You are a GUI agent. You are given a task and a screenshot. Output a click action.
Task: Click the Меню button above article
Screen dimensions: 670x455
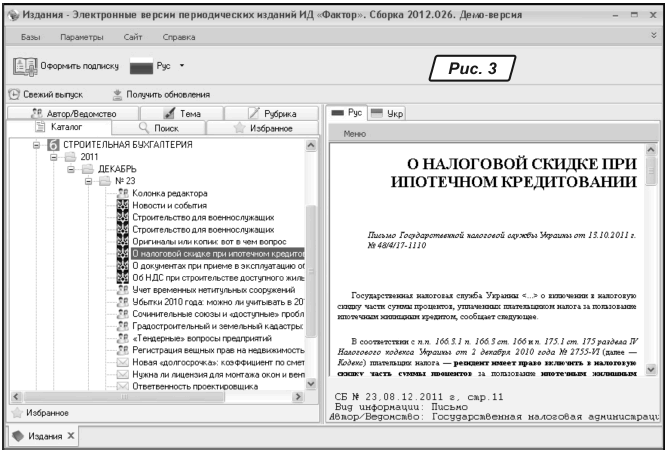(355, 133)
